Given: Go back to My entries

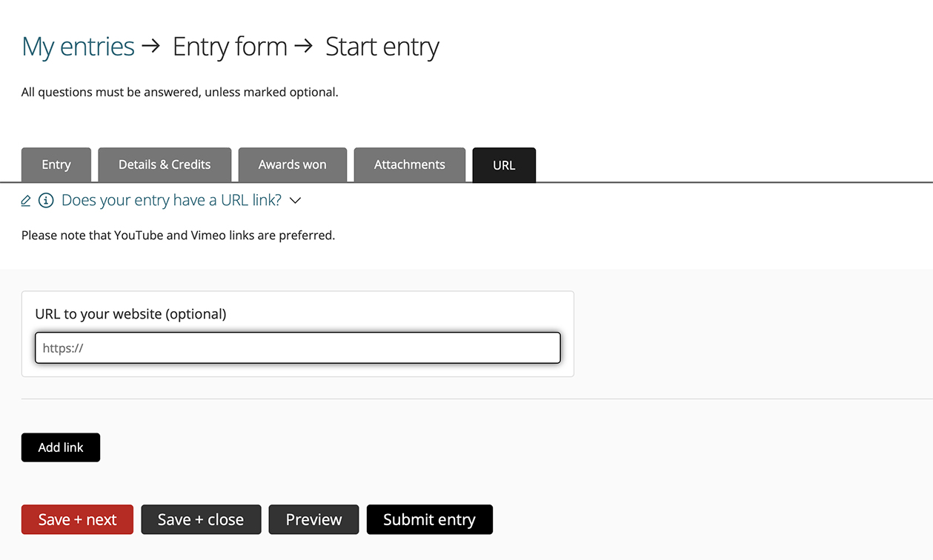Looking at the screenshot, I should coord(78,47).
